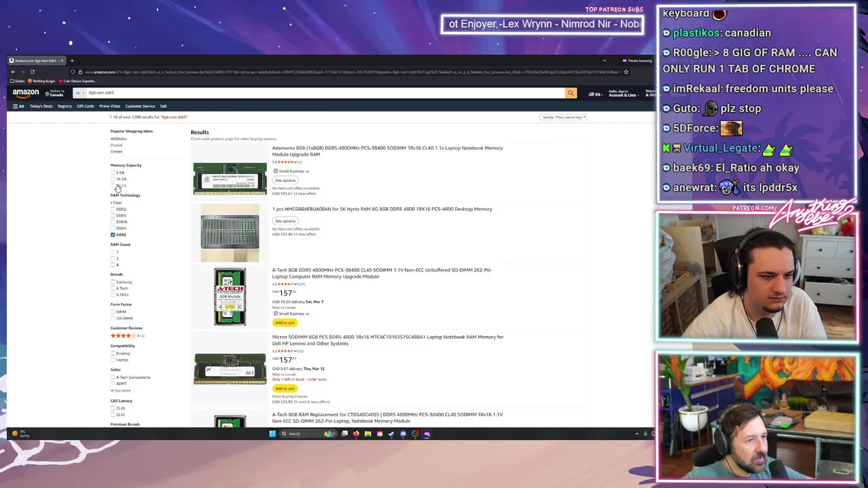The width and height of the screenshot is (868, 488).
Task: Click the Amazon logo
Action: pyautogui.click(x=26, y=93)
